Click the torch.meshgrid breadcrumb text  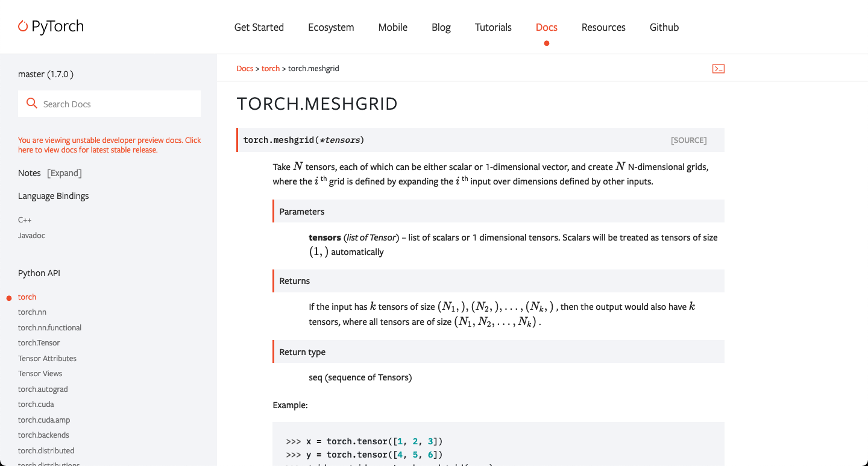[x=313, y=69]
